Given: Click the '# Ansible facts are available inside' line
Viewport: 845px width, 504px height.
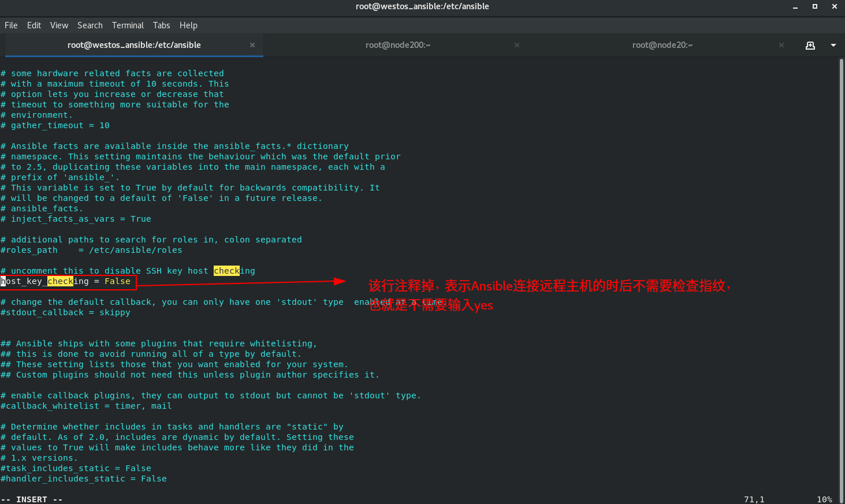Looking at the screenshot, I should click(175, 146).
